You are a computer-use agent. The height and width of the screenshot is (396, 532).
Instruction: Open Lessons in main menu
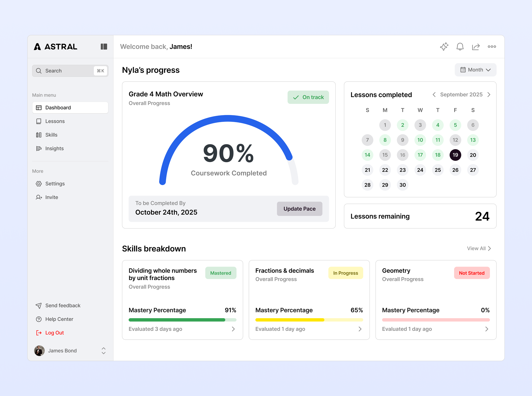[55, 121]
